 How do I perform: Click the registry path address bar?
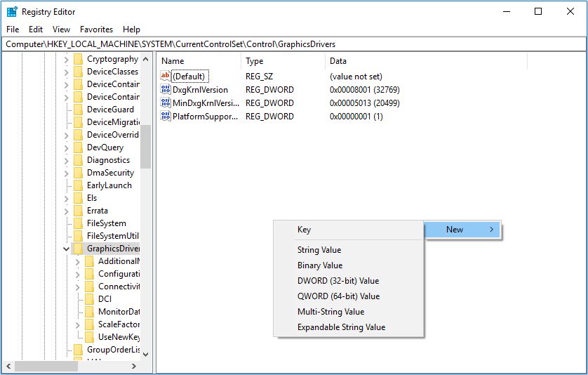(293, 44)
